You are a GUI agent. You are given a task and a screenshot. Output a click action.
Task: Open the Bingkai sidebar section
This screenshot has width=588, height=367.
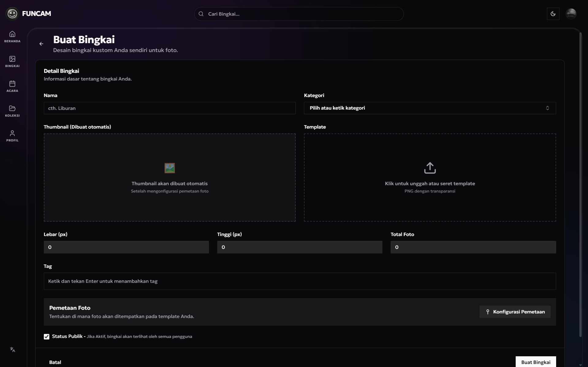(12, 61)
